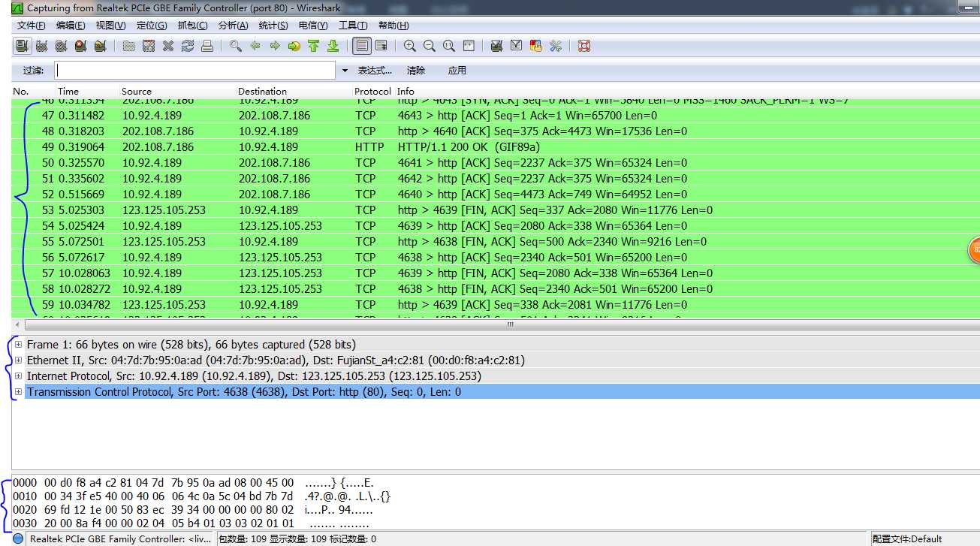Open the 定位(G) menu
Viewport: 980px width, 546px height.
coord(152,26)
